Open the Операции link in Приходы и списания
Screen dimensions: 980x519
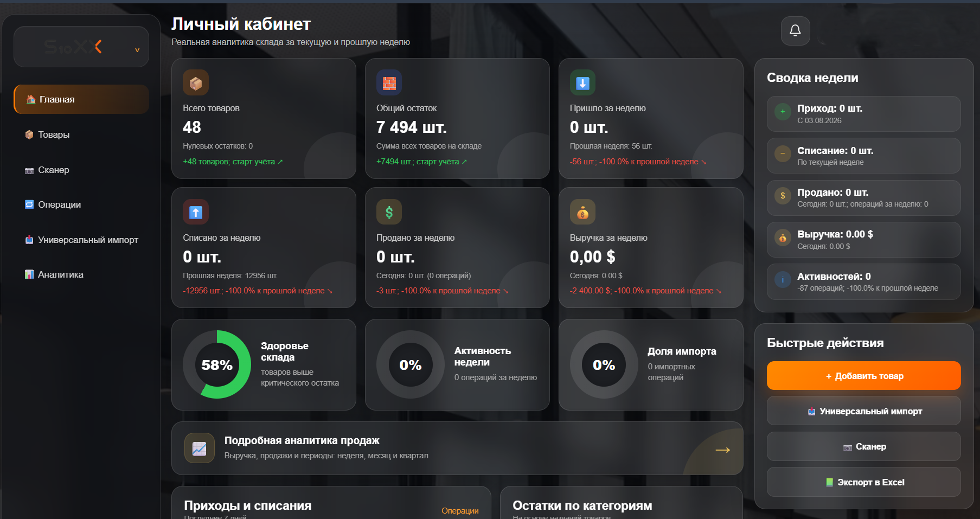pyautogui.click(x=460, y=511)
